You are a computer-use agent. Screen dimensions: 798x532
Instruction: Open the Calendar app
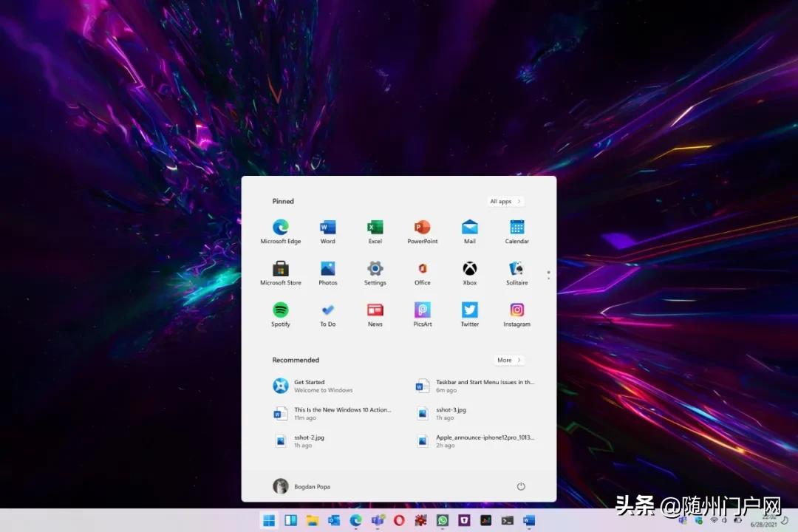pyautogui.click(x=516, y=229)
